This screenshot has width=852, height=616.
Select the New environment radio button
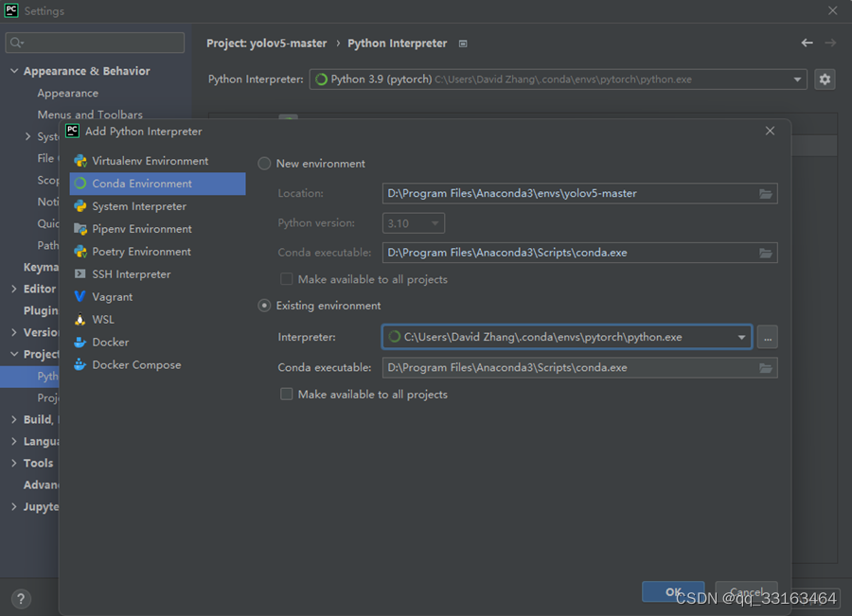click(x=264, y=164)
